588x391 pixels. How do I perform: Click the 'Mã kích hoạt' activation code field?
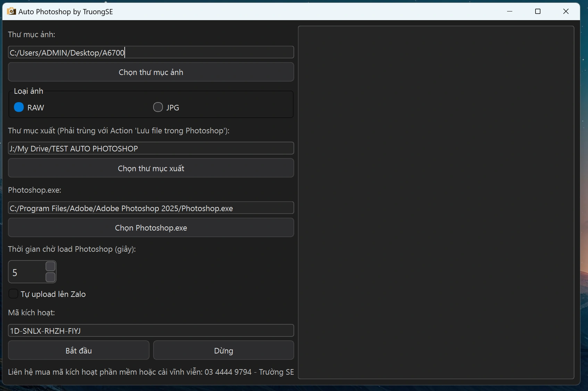click(151, 331)
